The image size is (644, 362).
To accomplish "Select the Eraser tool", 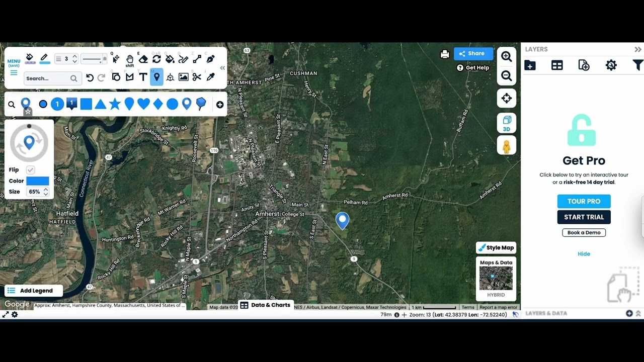I will pos(143,59).
